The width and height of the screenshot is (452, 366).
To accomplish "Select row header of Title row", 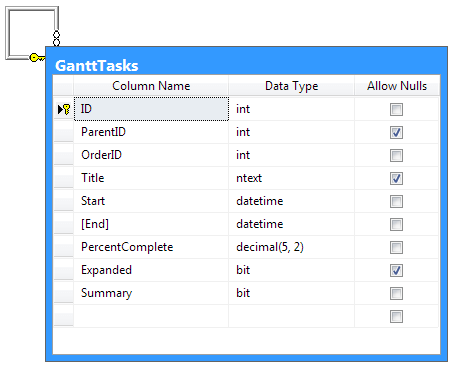I will [63, 178].
